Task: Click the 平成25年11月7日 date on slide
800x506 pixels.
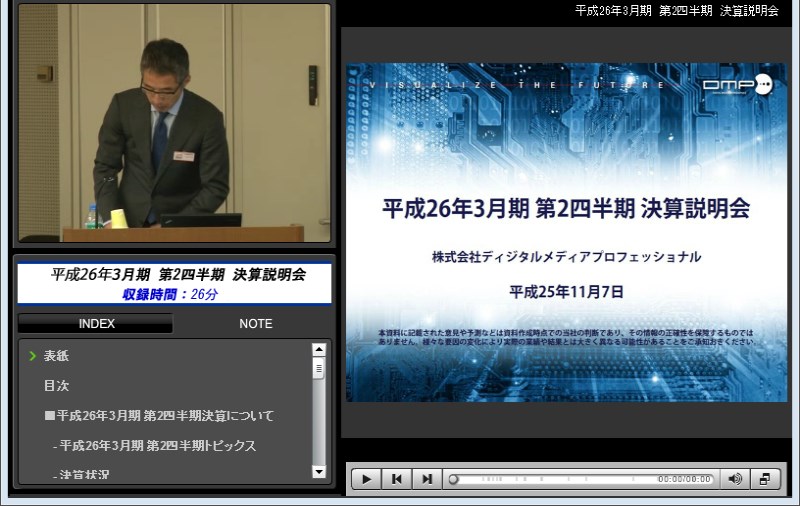Action: [566, 292]
